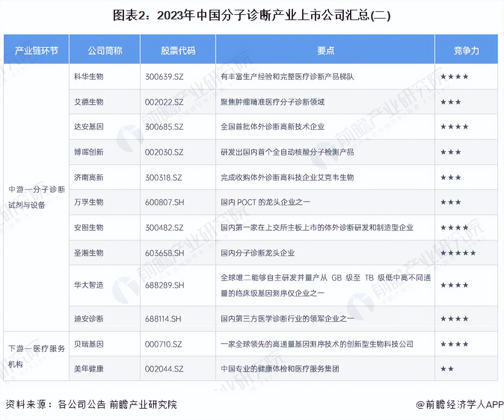Screen dimensions: 504x420
Task: Click 完成收购体外诊断高科技企业艾克韦生物 description
Action: coord(287,177)
